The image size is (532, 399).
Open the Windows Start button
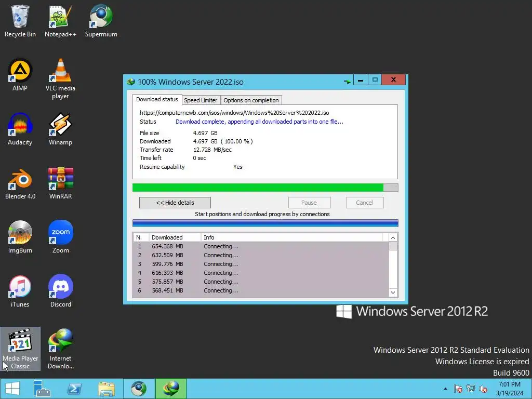pyautogui.click(x=12, y=389)
